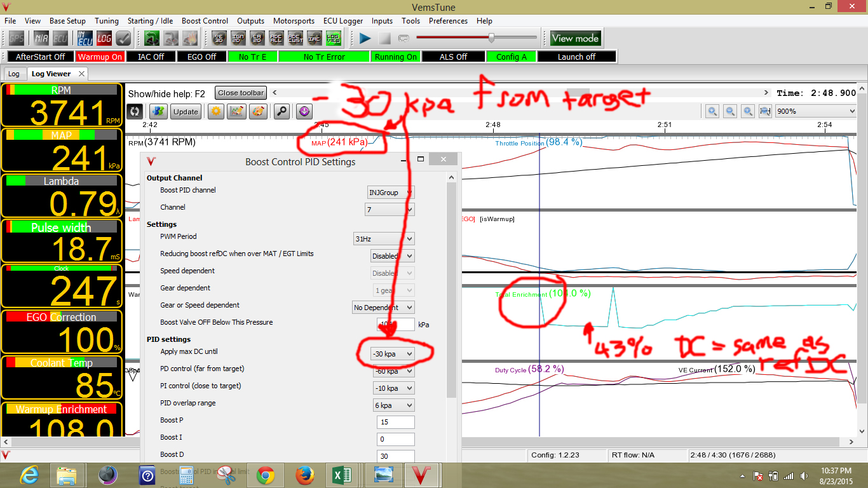Screen dimensions: 868x488
Task: Open the Tuning menu
Action: tap(106, 21)
